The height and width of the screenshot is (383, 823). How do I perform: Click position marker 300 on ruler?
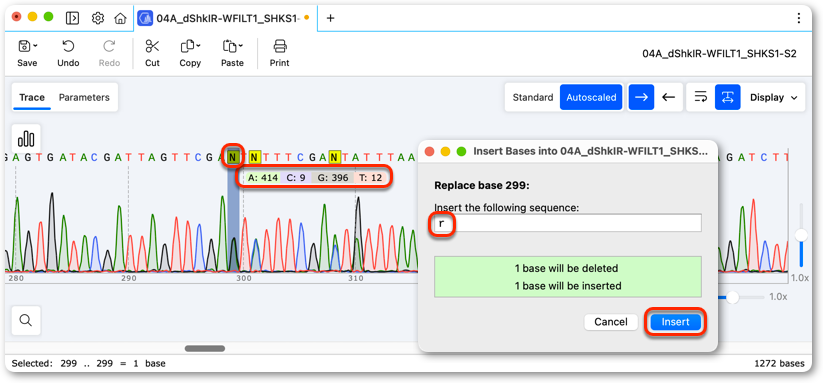[x=243, y=278]
